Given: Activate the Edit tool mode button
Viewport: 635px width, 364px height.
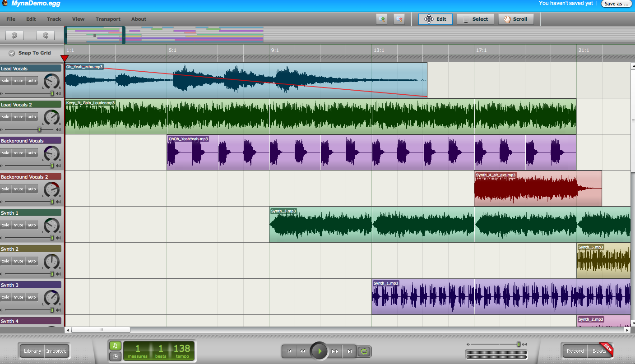Looking at the screenshot, I should 436,19.
